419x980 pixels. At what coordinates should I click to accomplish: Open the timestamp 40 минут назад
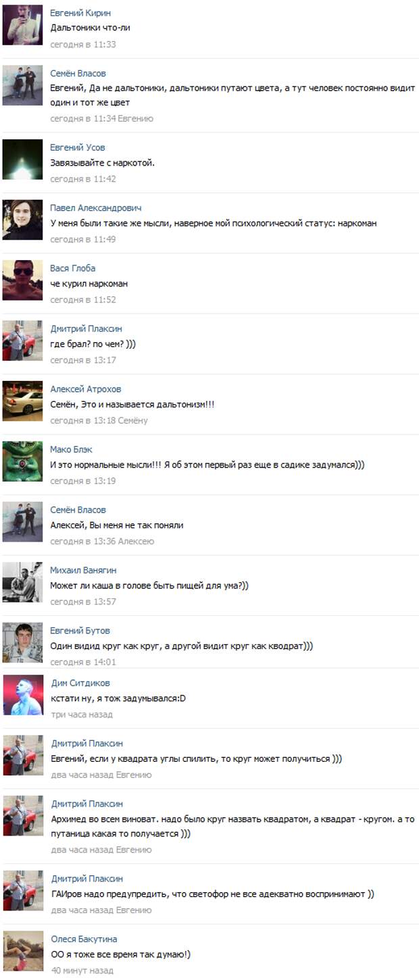pyautogui.click(x=82, y=971)
